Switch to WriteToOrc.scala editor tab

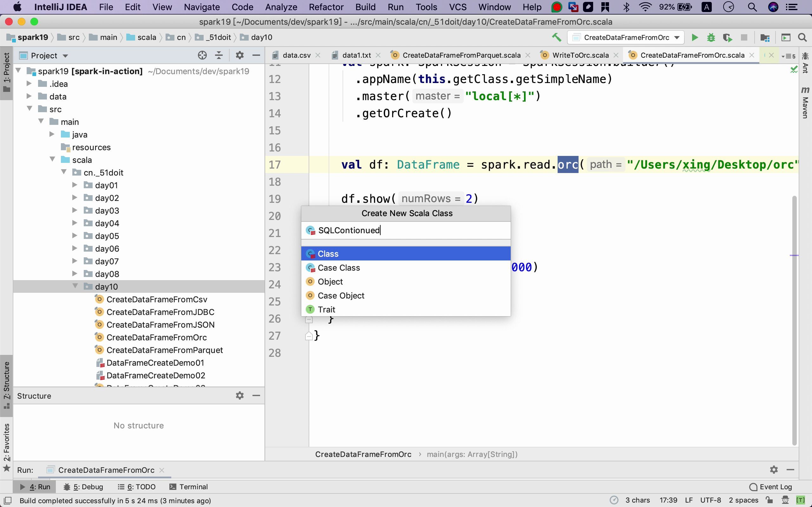[580, 55]
